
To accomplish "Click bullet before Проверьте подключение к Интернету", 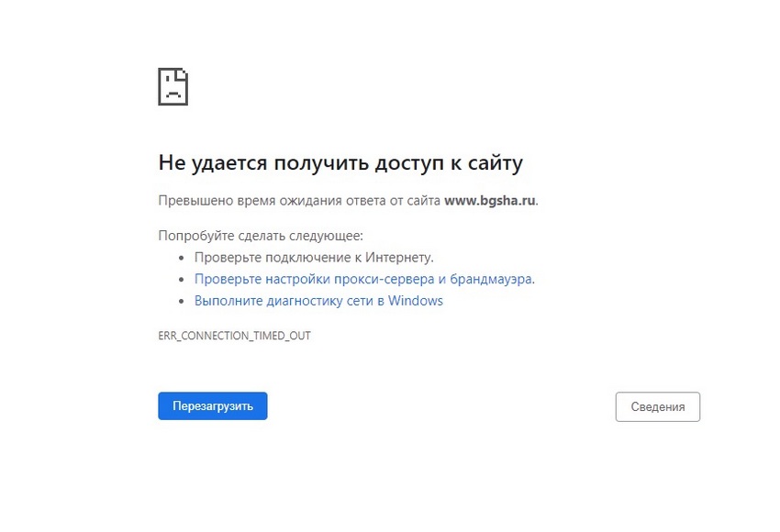I will click(183, 258).
